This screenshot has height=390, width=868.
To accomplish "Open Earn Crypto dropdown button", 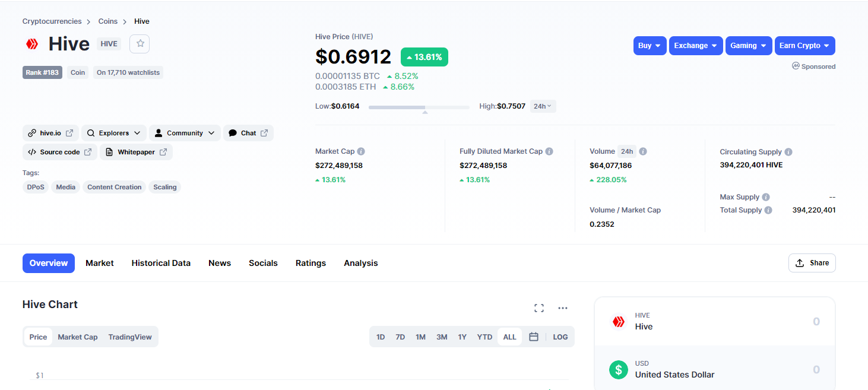I will coord(804,46).
